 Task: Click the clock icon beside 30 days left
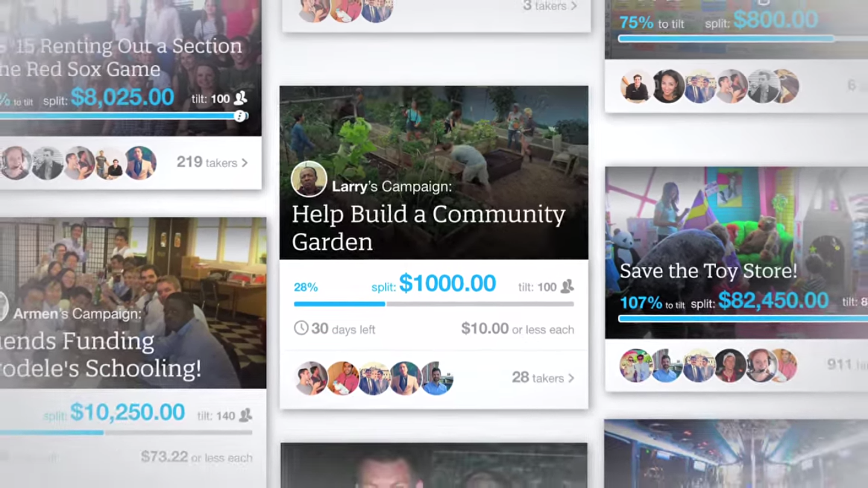[x=301, y=328]
